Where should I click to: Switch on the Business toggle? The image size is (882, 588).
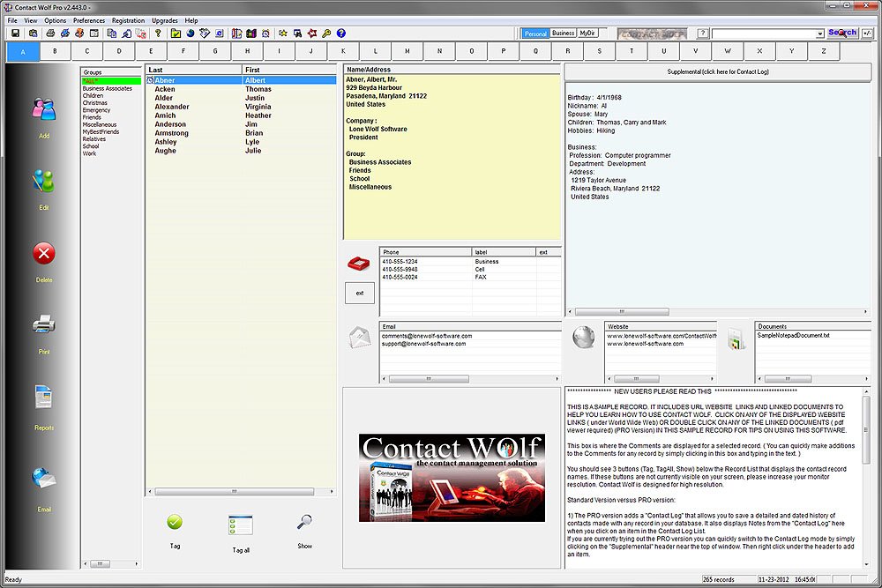tap(564, 32)
